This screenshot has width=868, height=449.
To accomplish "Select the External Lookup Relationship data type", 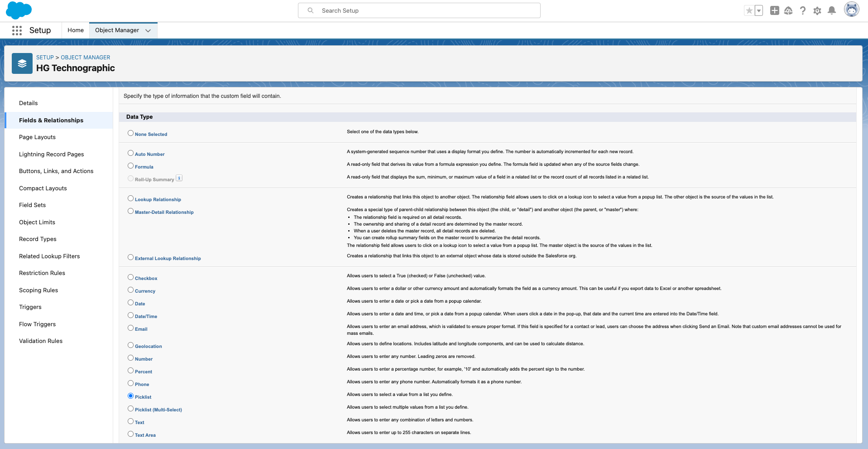I will 130,257.
